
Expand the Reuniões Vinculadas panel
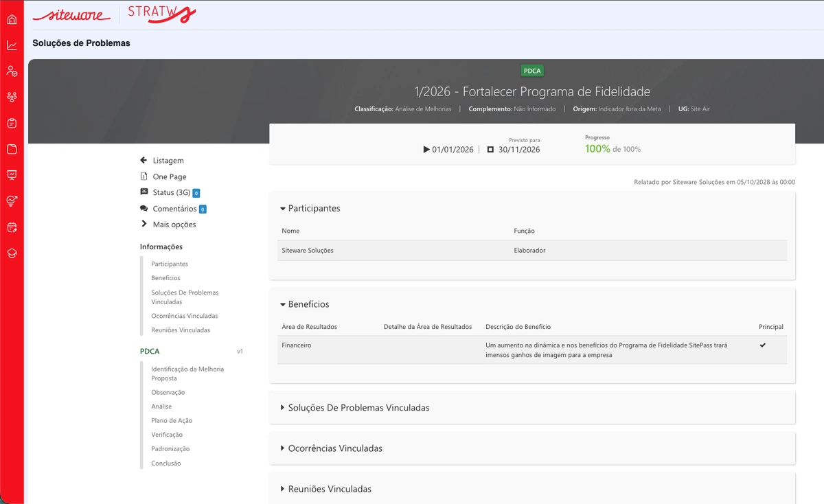tap(326, 489)
